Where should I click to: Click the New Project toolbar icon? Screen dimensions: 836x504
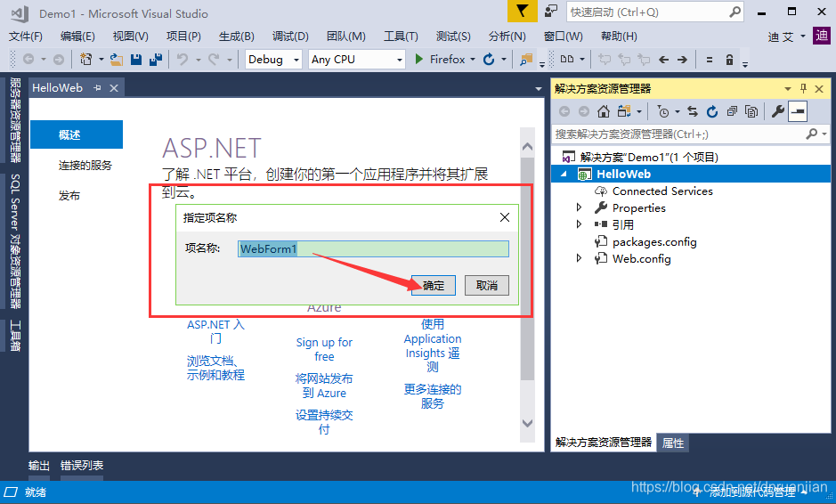(85, 59)
